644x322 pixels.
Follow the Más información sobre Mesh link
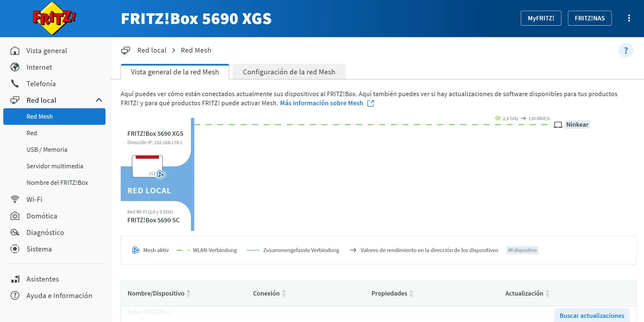click(x=321, y=103)
